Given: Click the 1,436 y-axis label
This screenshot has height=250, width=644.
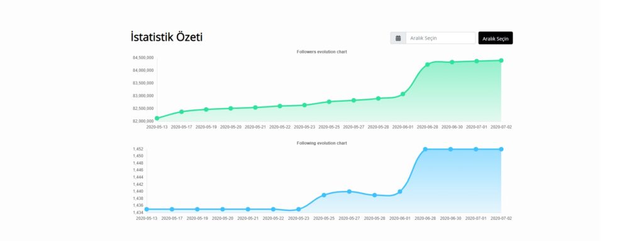Looking at the screenshot, I should pyautogui.click(x=138, y=205).
